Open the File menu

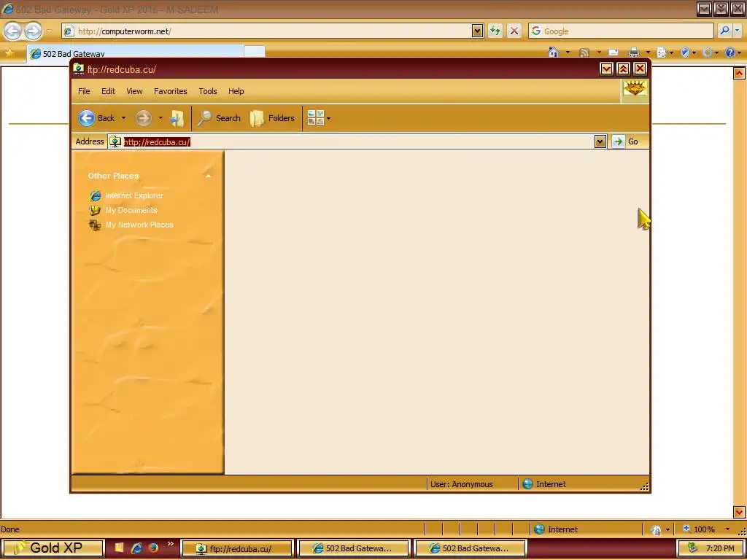[84, 91]
